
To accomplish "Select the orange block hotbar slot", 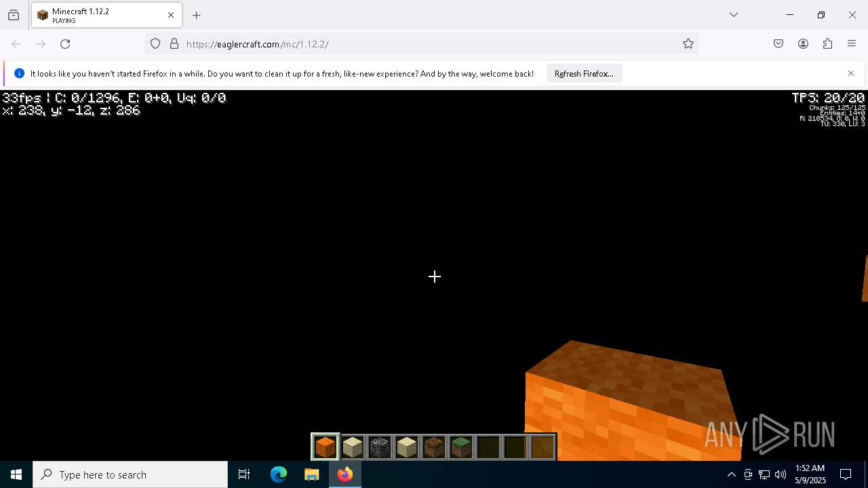I will click(325, 447).
